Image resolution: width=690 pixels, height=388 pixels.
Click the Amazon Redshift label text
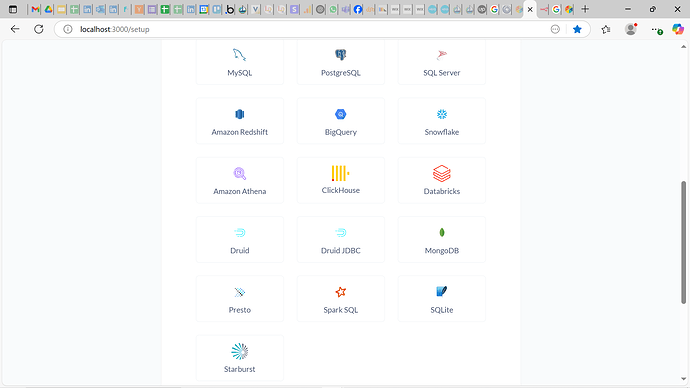point(239,132)
